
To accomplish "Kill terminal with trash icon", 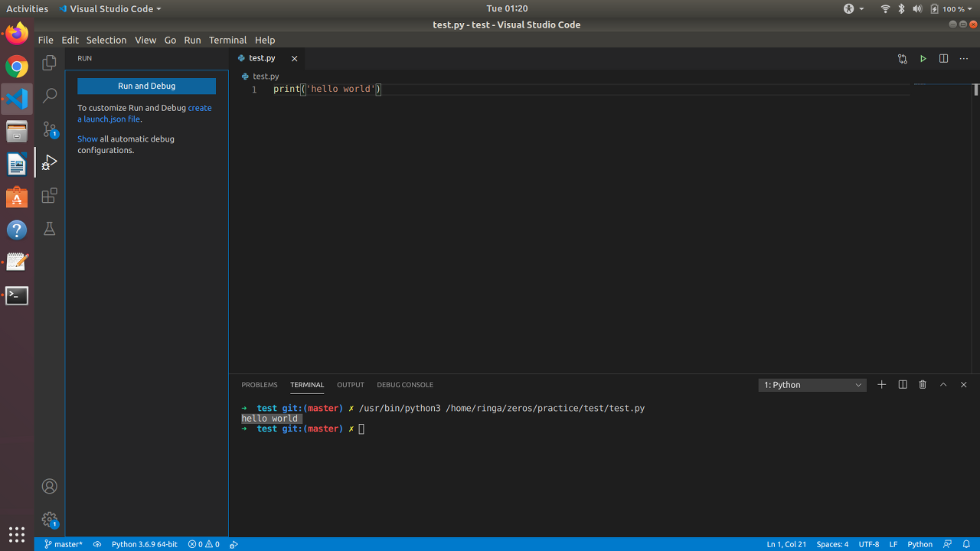I will coord(923,384).
